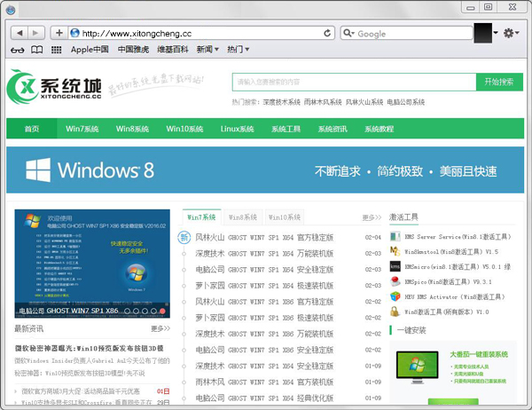532x410 pixels.
Task: Click the site search input field
Action: coord(354,82)
